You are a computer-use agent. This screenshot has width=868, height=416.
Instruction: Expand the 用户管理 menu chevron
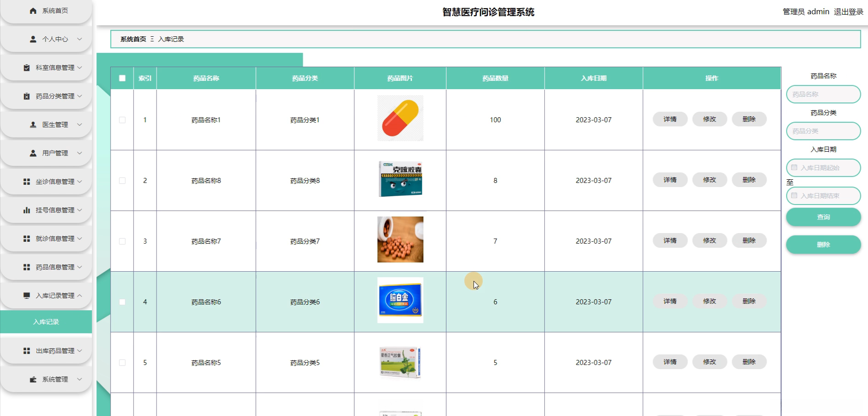tap(79, 153)
